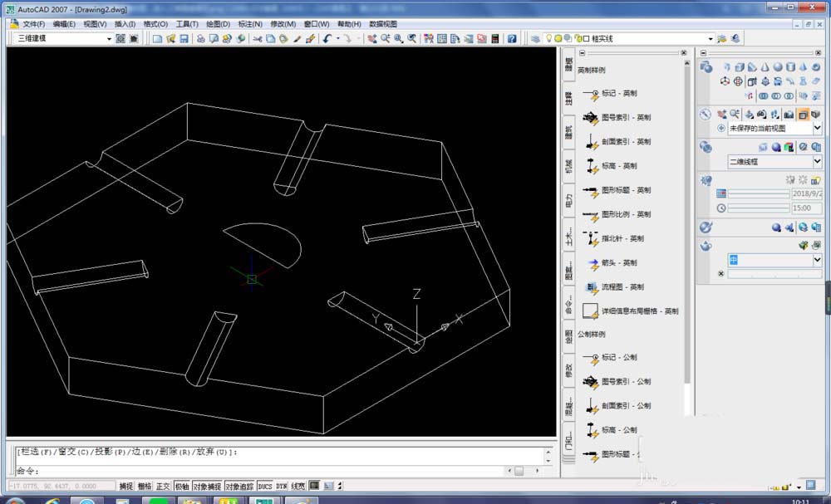Collapse the dashboard panel minimize button
Viewport: 831px width, 504px height.
[704, 53]
